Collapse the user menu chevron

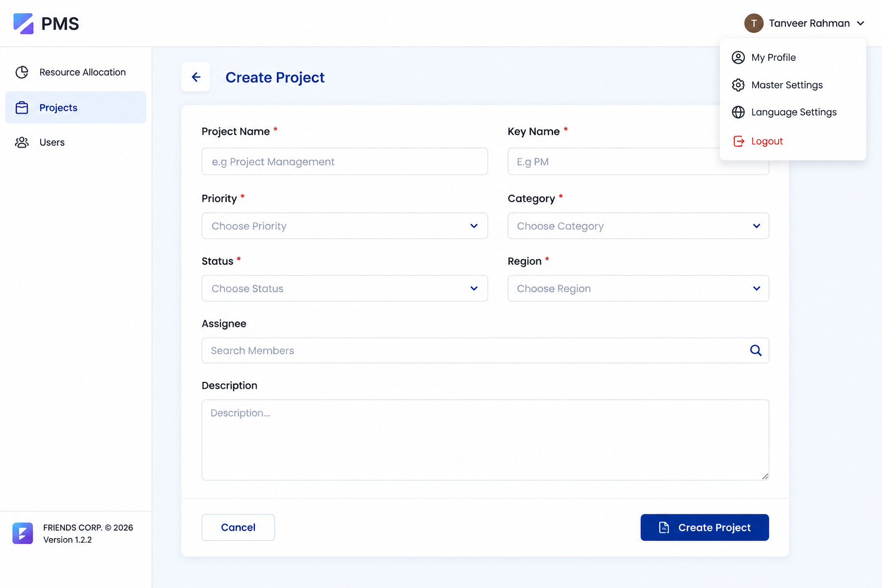tap(860, 24)
